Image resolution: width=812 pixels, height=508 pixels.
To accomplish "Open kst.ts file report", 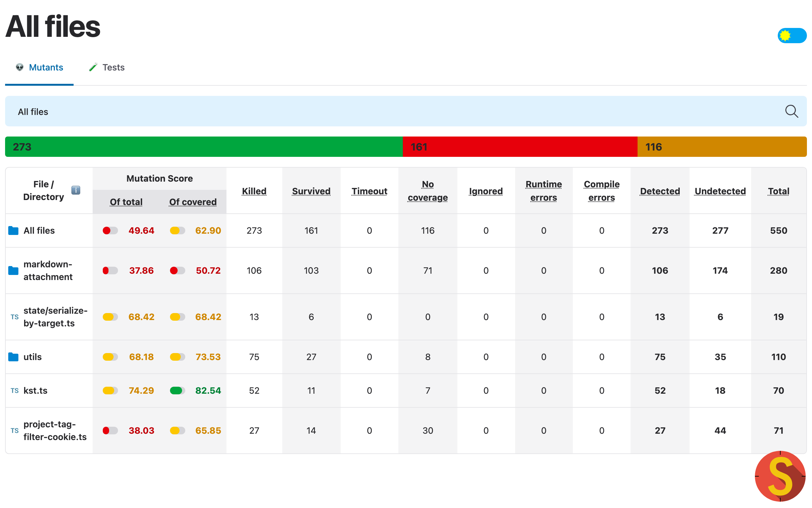I will coord(35,391).
